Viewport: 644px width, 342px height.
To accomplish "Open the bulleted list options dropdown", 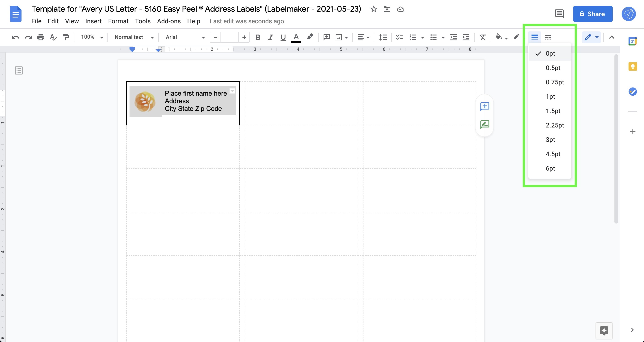I will pyautogui.click(x=443, y=37).
